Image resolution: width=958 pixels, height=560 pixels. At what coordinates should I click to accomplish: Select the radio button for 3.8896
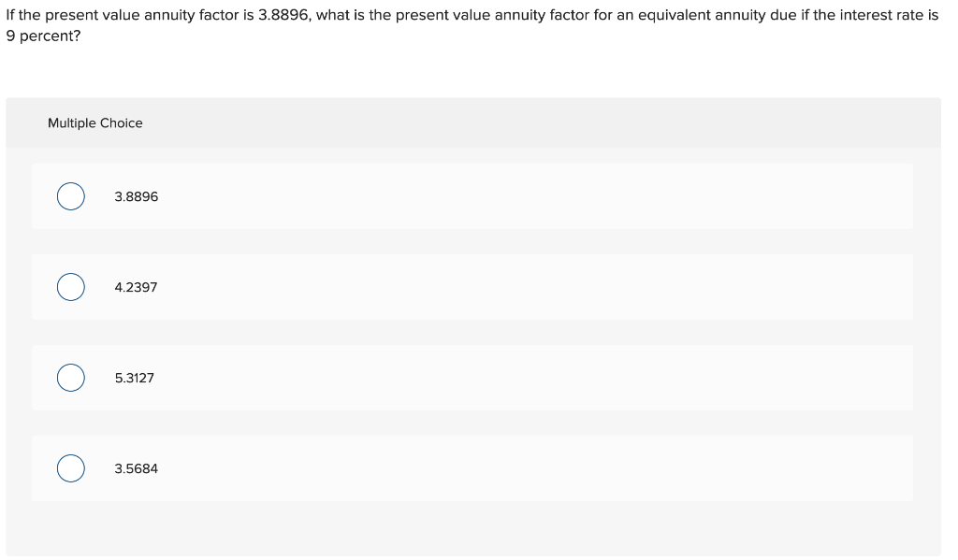tap(70, 196)
